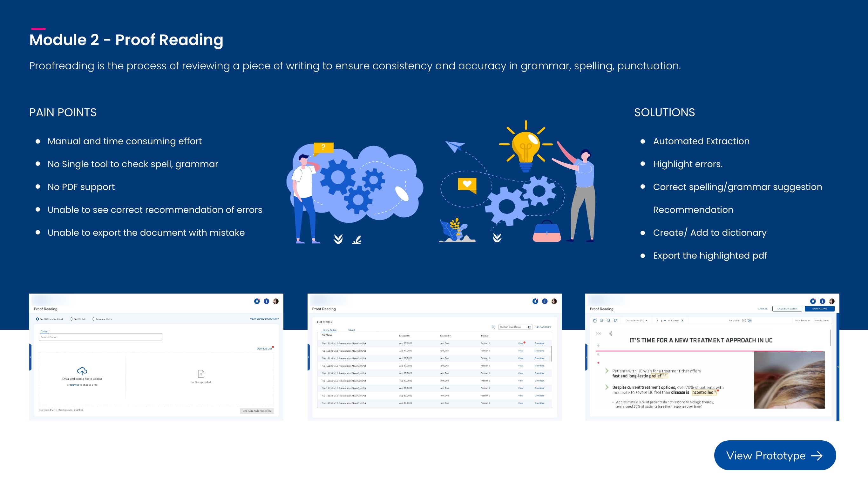
Task: Click the zoom in magnifier icon
Action: [601, 321]
